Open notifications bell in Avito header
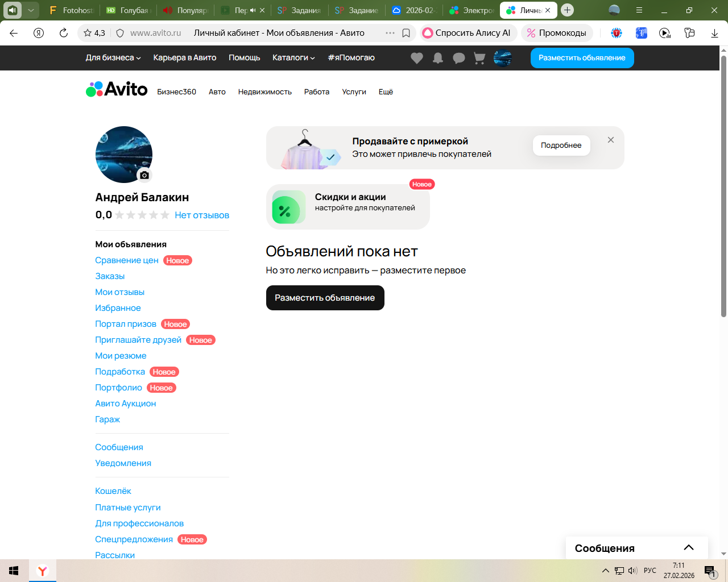The image size is (728, 582). click(438, 58)
